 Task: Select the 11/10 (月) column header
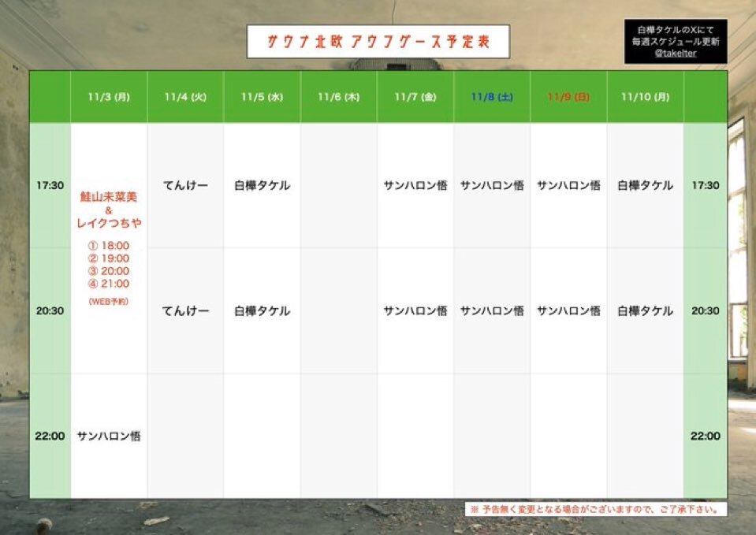[x=645, y=97]
